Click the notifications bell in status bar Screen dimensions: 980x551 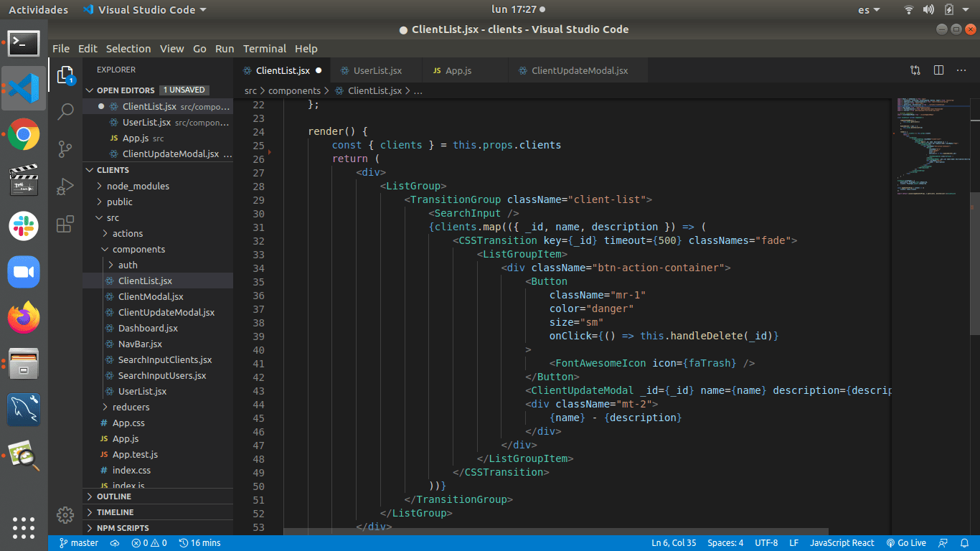963,543
